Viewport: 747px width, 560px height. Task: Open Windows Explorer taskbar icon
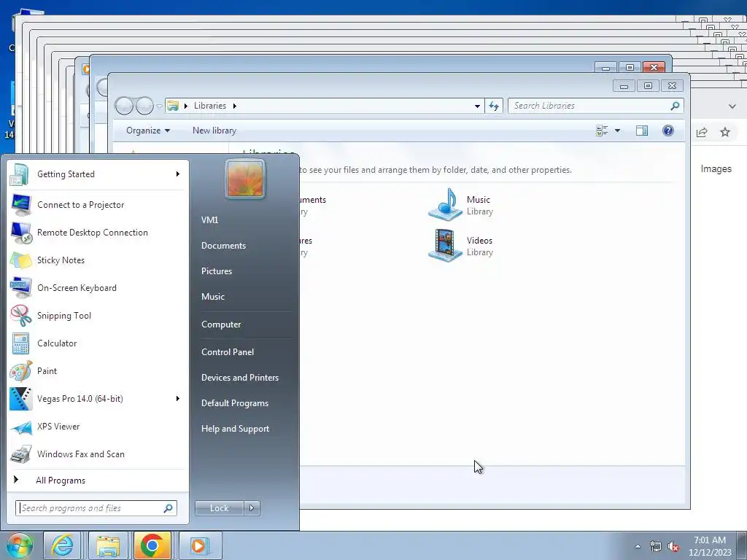[108, 545]
